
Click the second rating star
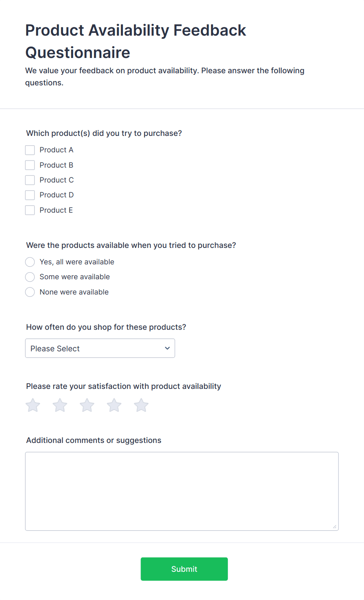[x=60, y=405]
